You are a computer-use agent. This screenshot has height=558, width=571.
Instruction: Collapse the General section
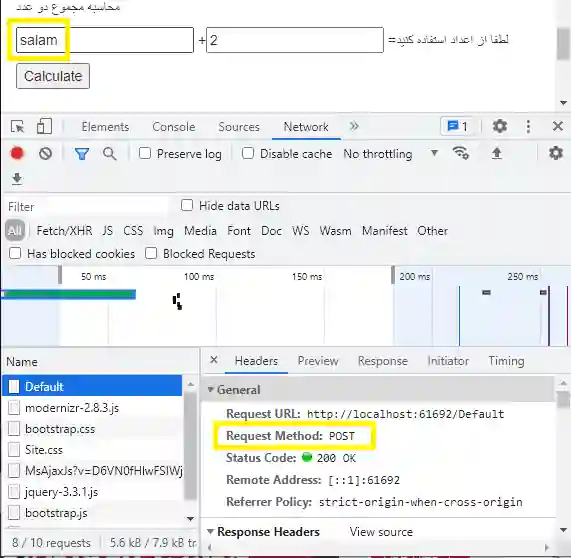(210, 389)
